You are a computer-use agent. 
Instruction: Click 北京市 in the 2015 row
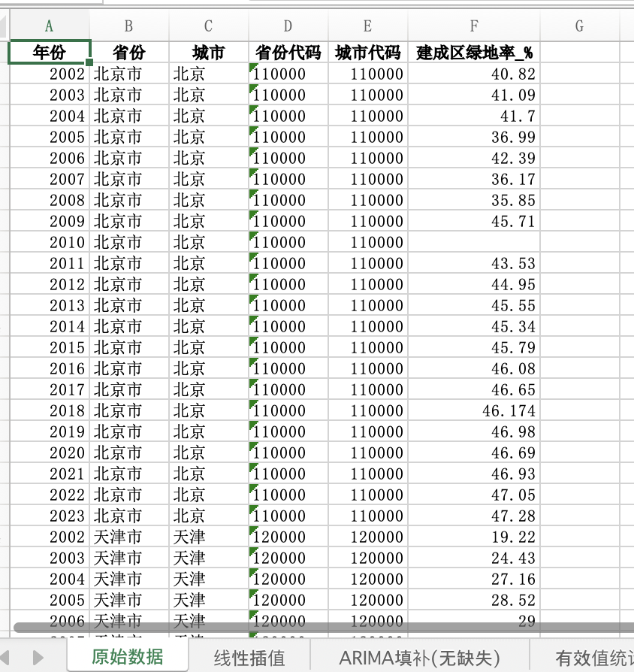click(x=129, y=347)
